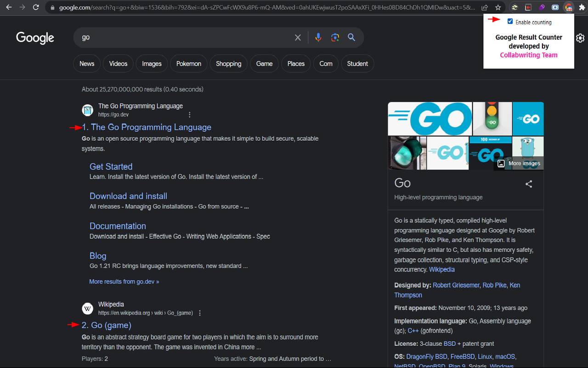Select the Shopping filter chip
Viewport: 588px width, 368px height.
(x=229, y=64)
